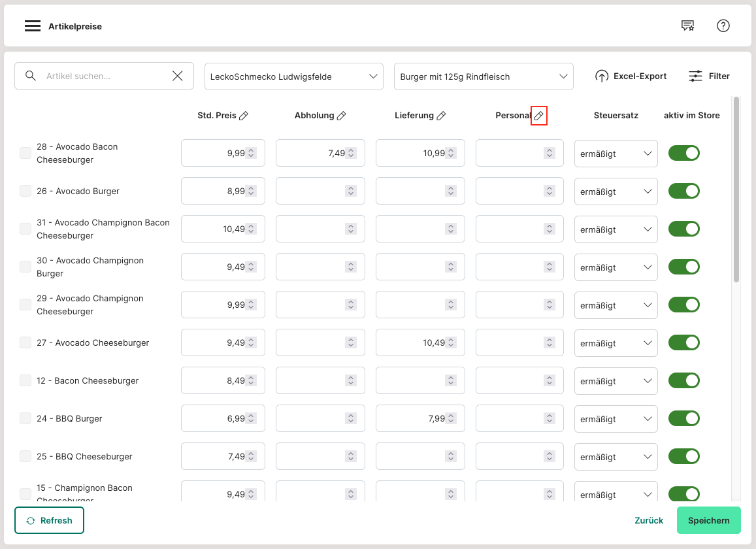Open the hamburger navigation menu
Image resolution: width=756 pixels, height=549 pixels.
(33, 26)
